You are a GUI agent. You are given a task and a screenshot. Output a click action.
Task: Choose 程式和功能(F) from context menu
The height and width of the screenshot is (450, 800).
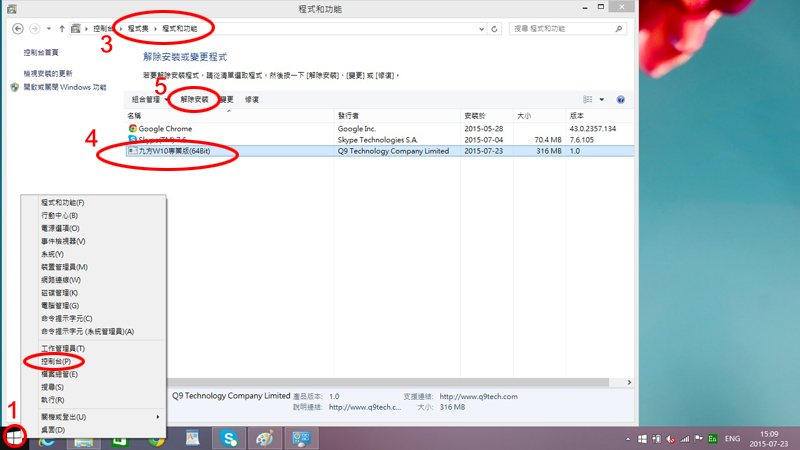pos(63,203)
